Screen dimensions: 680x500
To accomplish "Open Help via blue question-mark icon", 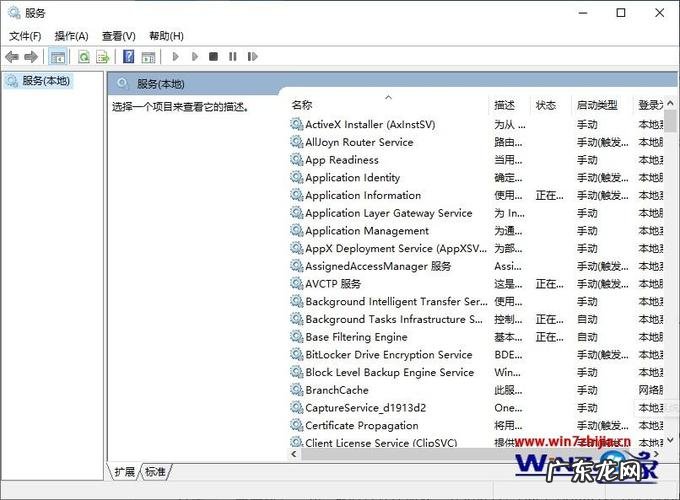I will (x=128, y=57).
